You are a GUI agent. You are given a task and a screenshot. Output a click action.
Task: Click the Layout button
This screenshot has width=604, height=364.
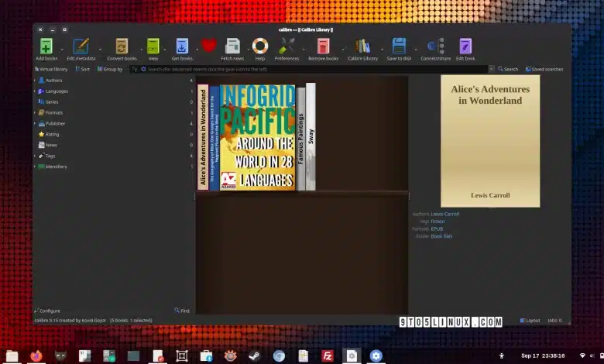tap(530, 321)
